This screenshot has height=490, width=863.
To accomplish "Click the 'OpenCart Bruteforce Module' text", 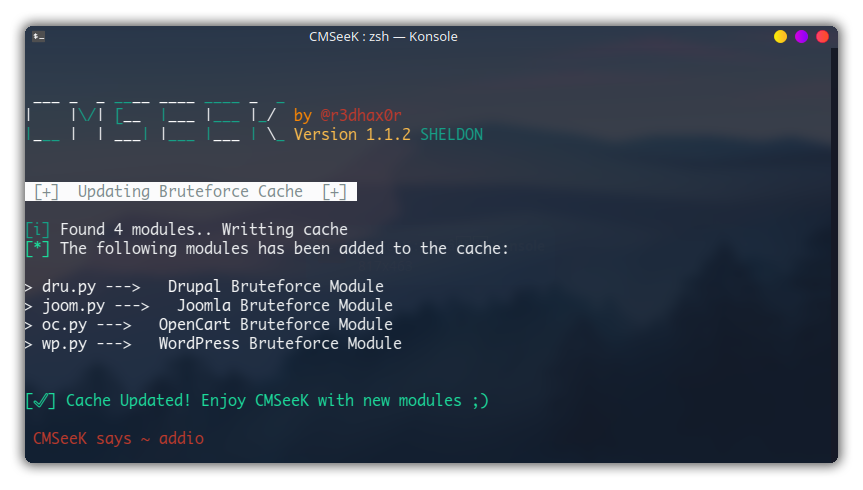I will point(276,324).
